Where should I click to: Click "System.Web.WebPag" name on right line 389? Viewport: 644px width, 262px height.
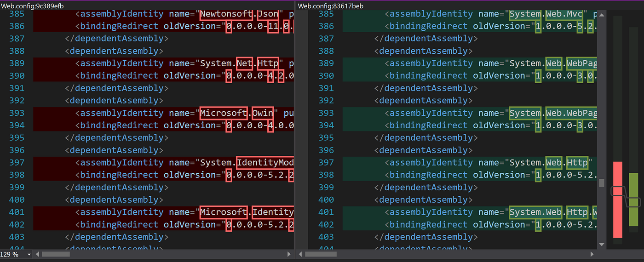tap(553, 63)
